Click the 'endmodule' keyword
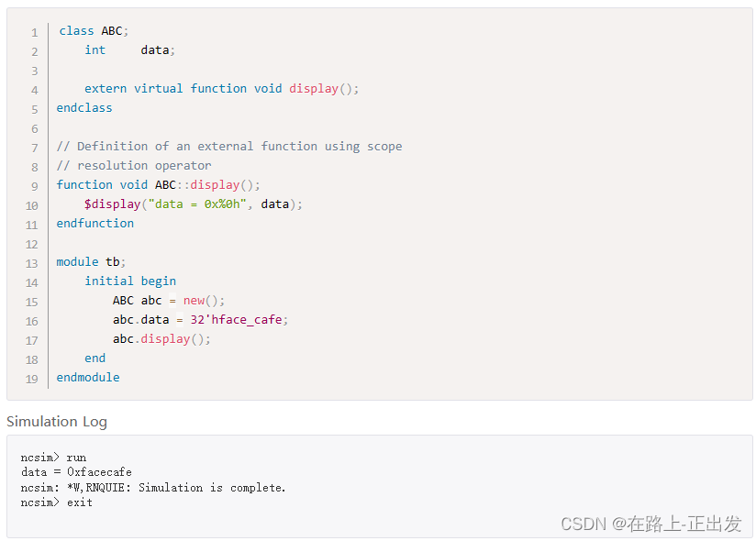This screenshot has height=541, width=756. tap(87, 378)
